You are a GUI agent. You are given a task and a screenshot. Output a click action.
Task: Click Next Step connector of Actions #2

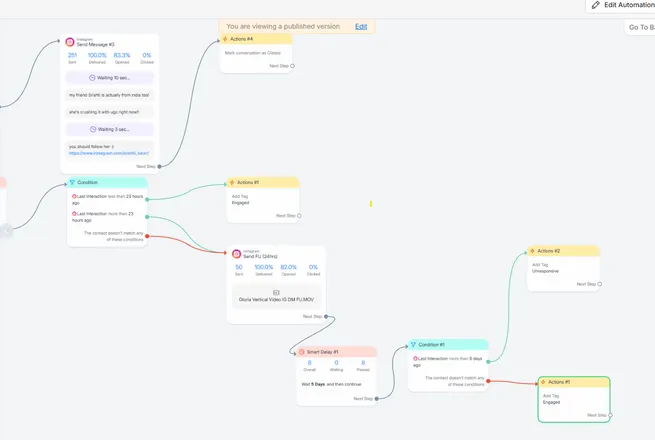599,284
